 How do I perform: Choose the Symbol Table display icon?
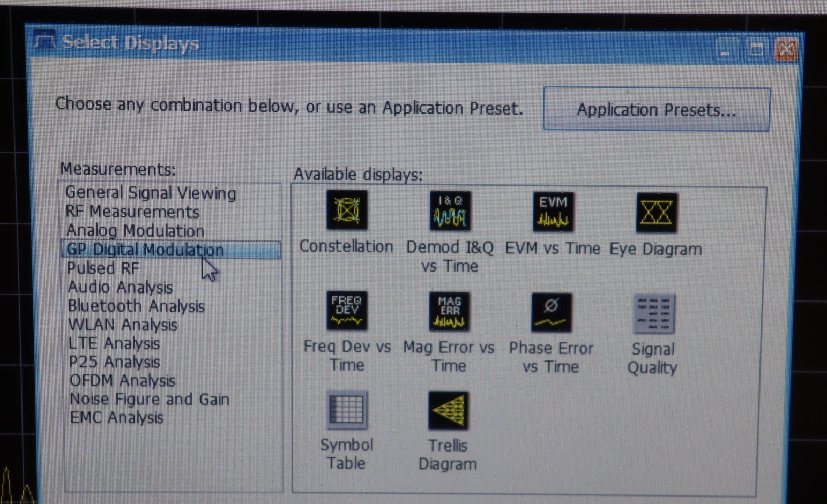tap(347, 410)
